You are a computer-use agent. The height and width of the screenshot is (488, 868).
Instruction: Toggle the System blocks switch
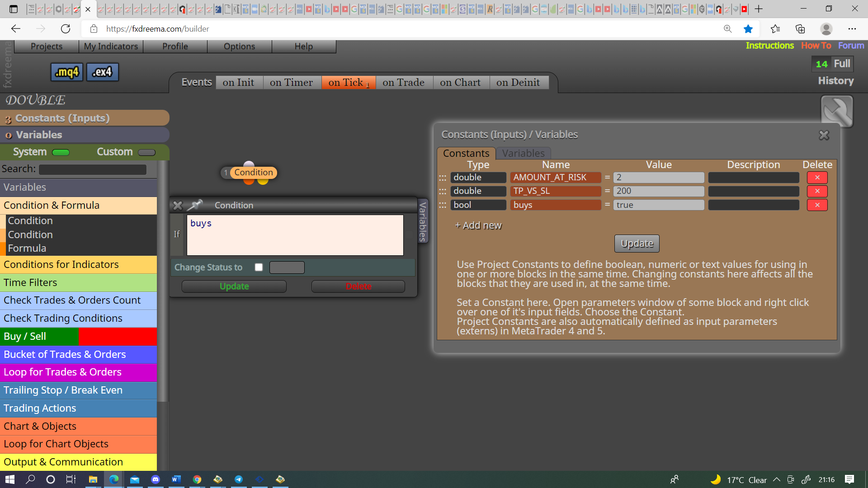61,152
